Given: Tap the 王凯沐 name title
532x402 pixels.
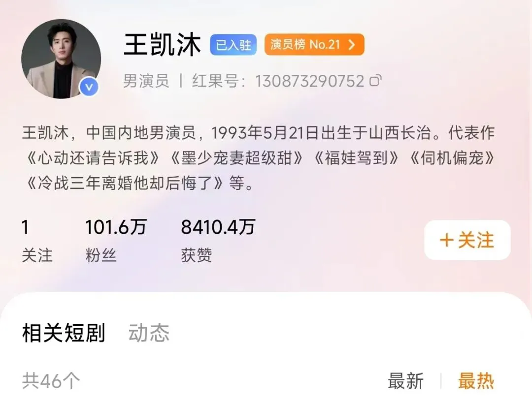Looking at the screenshot, I should click(162, 44).
